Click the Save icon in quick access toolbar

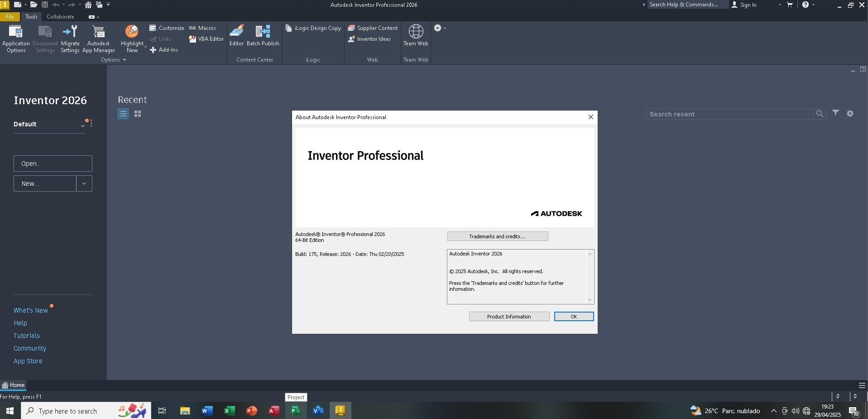click(45, 5)
